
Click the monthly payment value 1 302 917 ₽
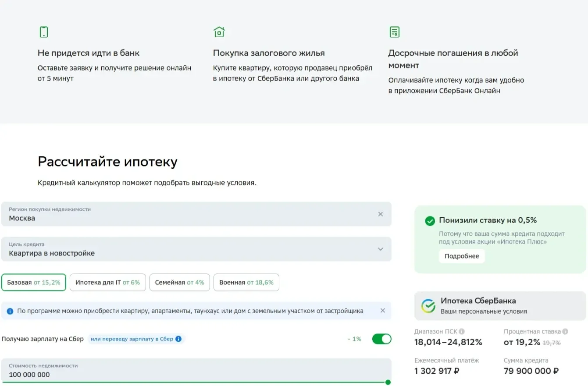tap(437, 371)
